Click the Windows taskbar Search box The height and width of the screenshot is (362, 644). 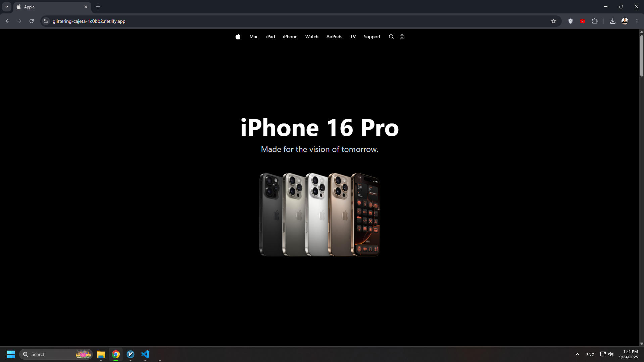tap(56, 354)
